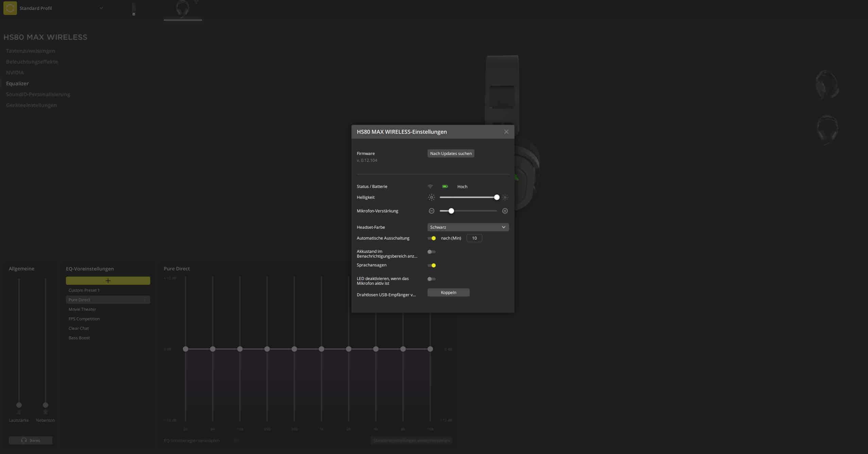868x454 pixels.
Task: Click the green battery status icon
Action: [445, 187]
